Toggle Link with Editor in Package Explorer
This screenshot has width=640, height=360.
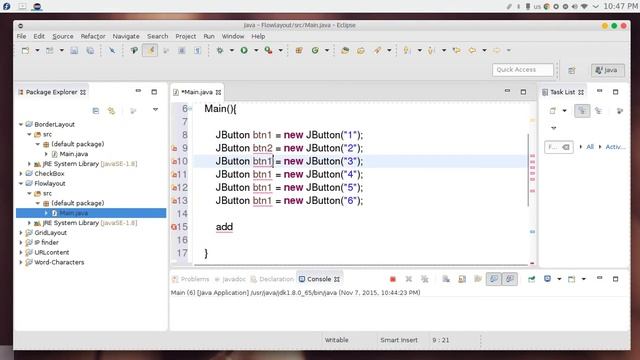point(111,111)
